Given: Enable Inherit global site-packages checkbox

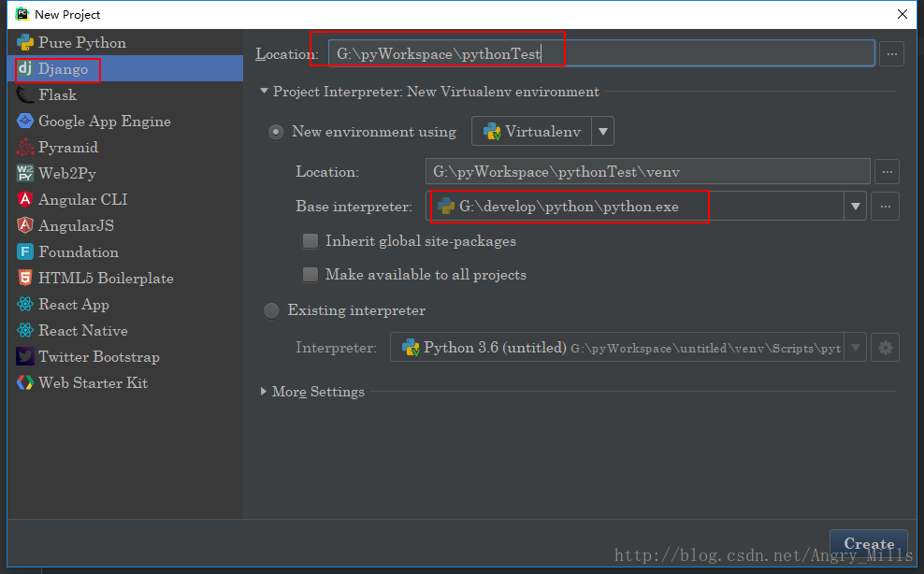Looking at the screenshot, I should click(310, 241).
